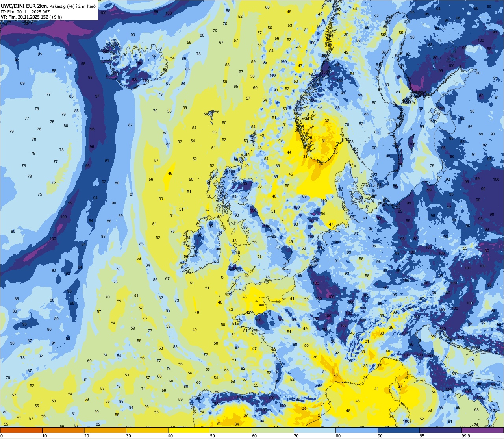Pick the purple above-99.9 legend swatch
Image resolution: width=504 pixels, height=439 pixels.
(x=482, y=430)
